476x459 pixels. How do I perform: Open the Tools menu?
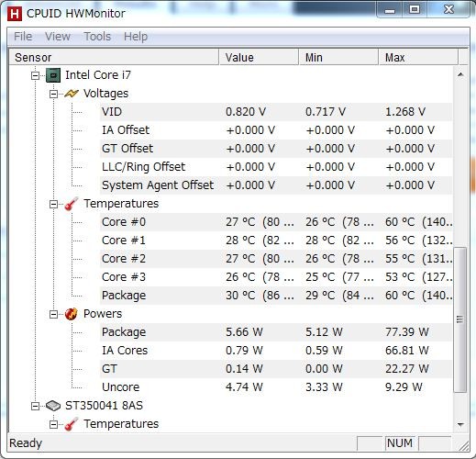click(97, 37)
